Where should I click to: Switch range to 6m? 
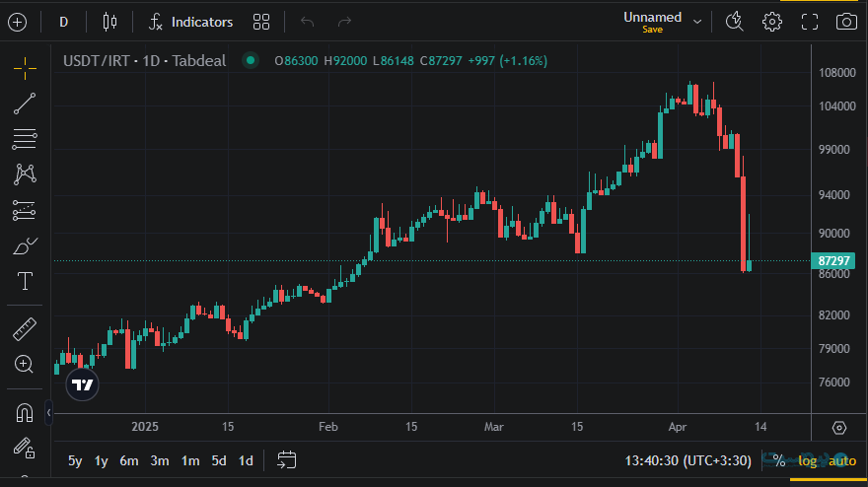(129, 460)
